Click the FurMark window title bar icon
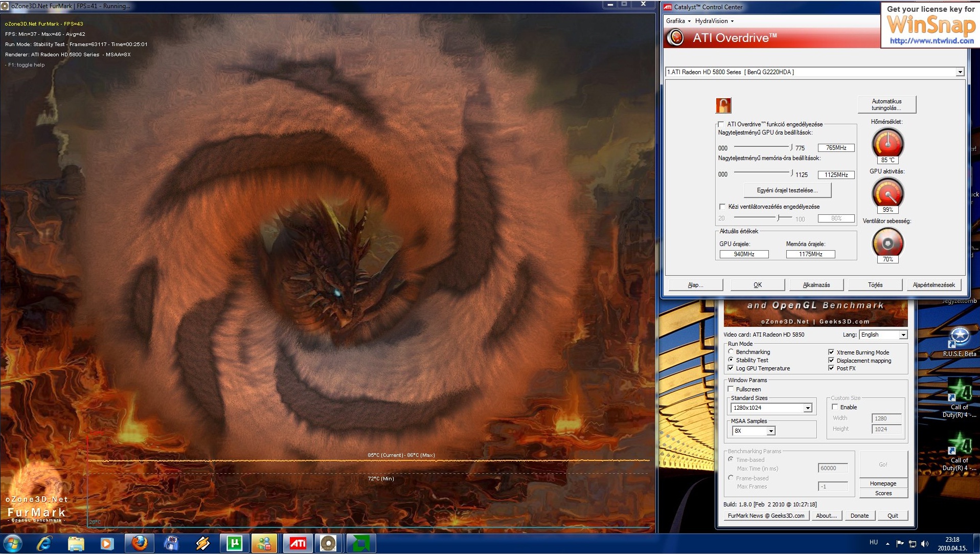 [5, 6]
